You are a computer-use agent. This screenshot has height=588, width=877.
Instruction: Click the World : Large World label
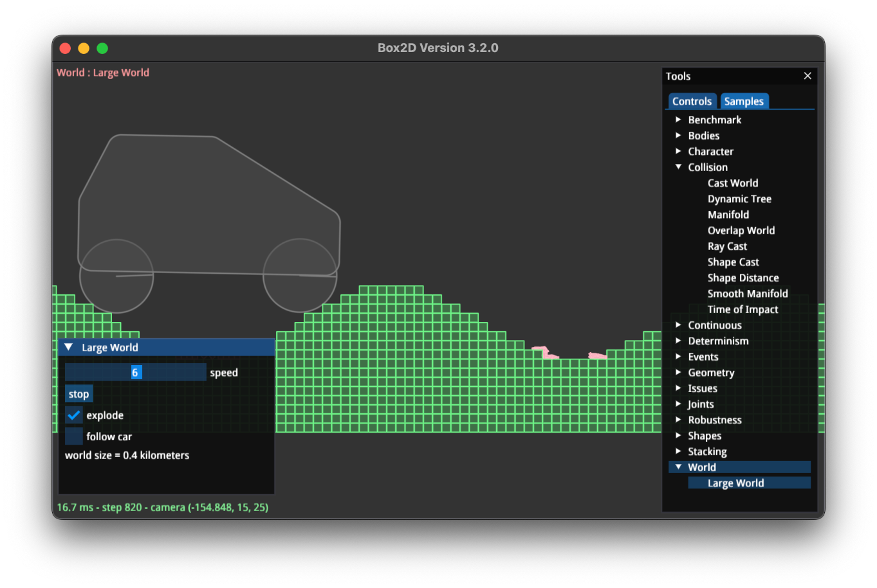tap(103, 73)
